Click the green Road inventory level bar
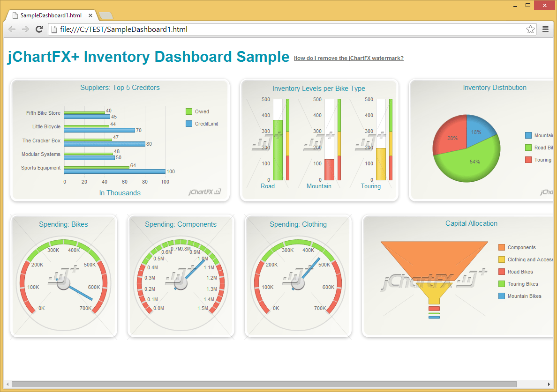The width and height of the screenshot is (557, 392). coord(278,150)
